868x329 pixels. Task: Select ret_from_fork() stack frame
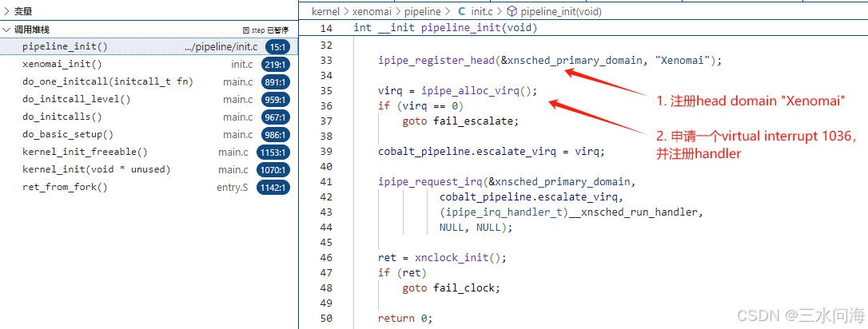point(149,188)
